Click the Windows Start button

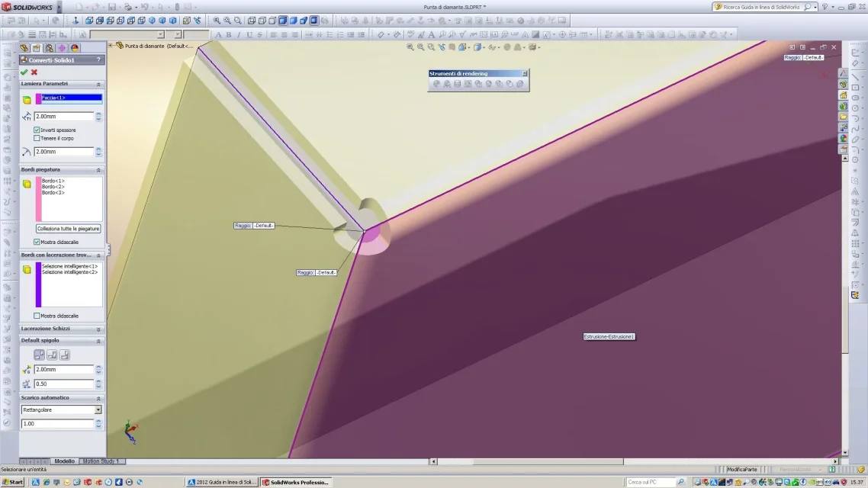13,482
